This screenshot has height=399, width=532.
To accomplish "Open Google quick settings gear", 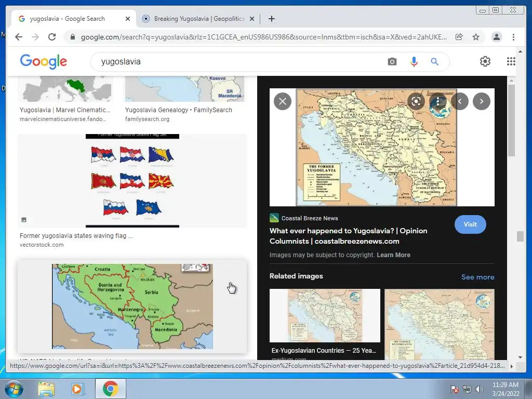I will click(x=485, y=61).
